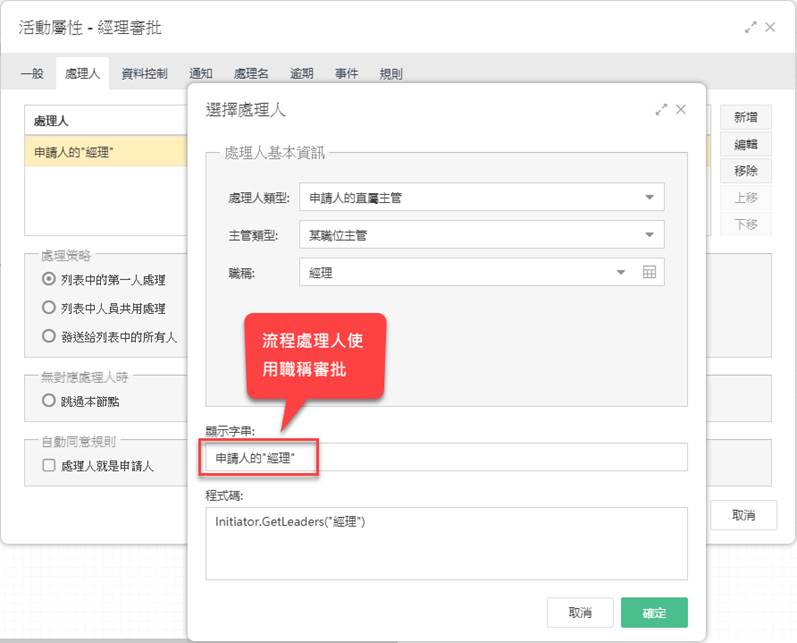Confirm with green 確定 button

(654, 613)
